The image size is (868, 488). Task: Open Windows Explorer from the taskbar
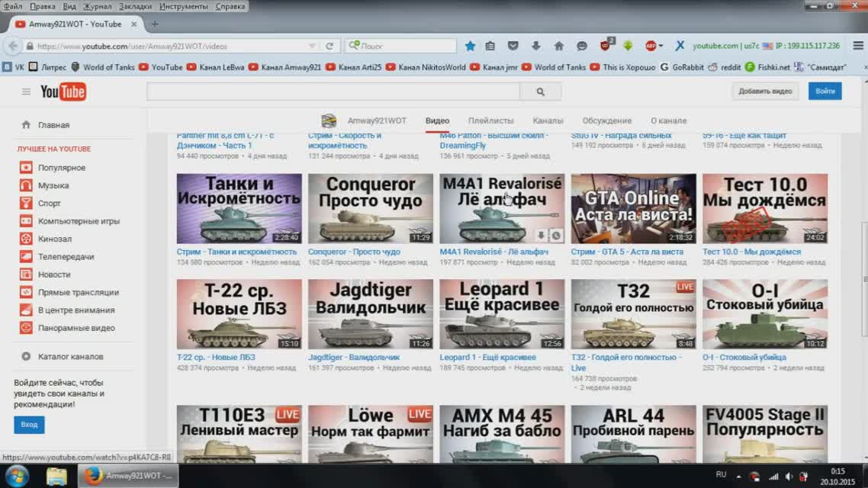56,476
